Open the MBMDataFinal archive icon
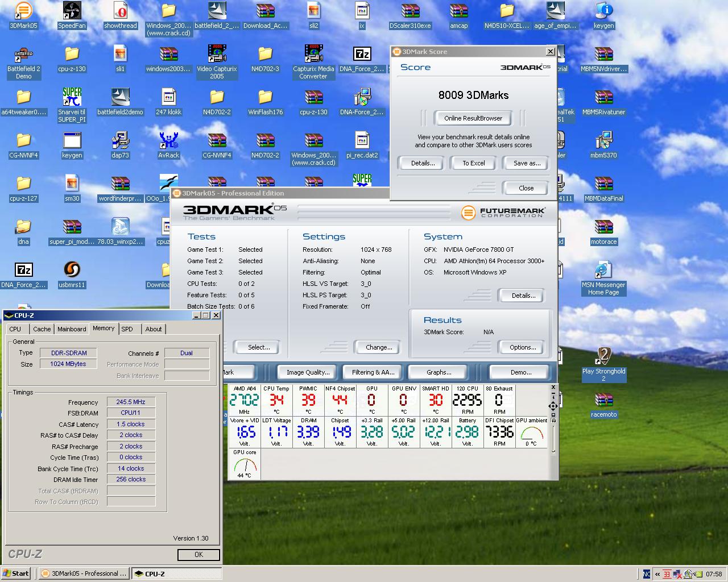Image resolution: width=728 pixels, height=582 pixels. tap(603, 188)
